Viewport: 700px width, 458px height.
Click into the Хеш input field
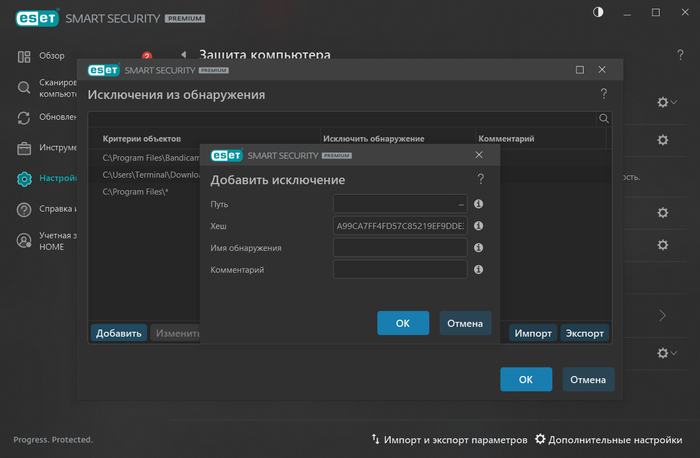coord(399,226)
